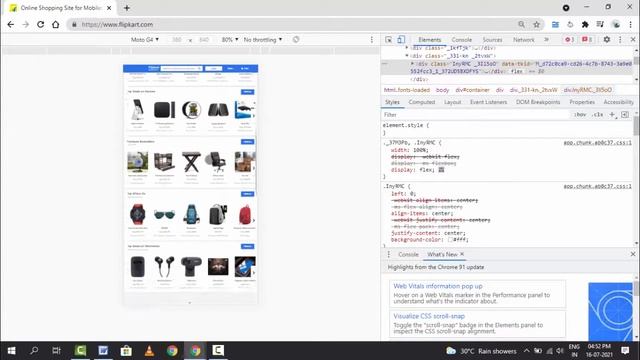The width and height of the screenshot is (640, 360).
Task: Open the Event Listeners tab
Action: [488, 102]
